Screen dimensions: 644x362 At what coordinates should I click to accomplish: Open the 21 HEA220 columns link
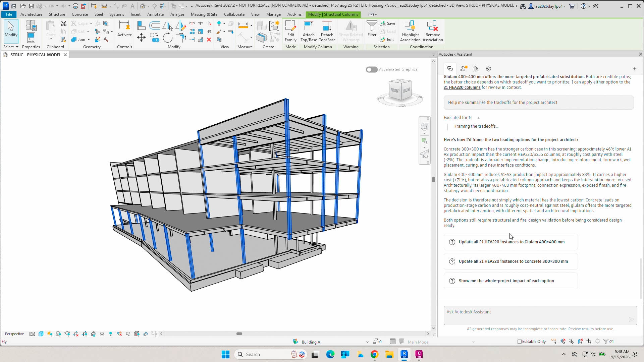coord(462,87)
